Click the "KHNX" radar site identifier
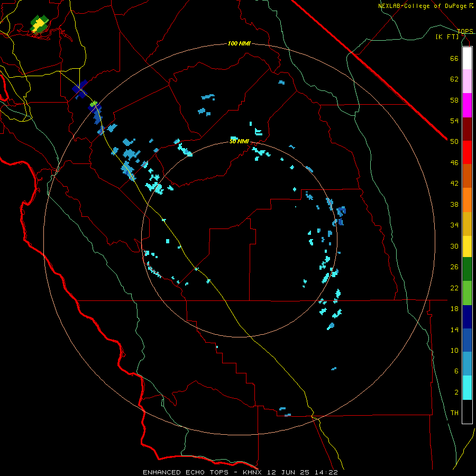476x476 pixels. coord(253,472)
